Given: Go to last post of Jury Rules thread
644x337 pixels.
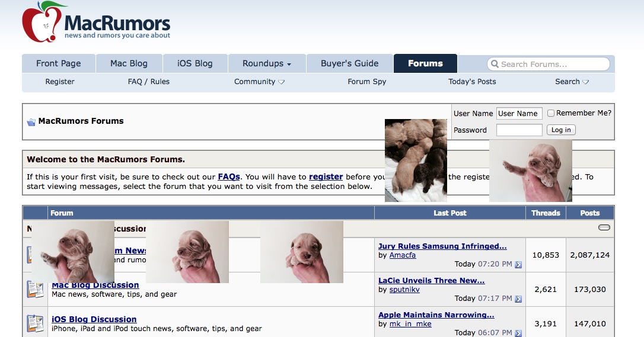Looking at the screenshot, I should (518, 265).
